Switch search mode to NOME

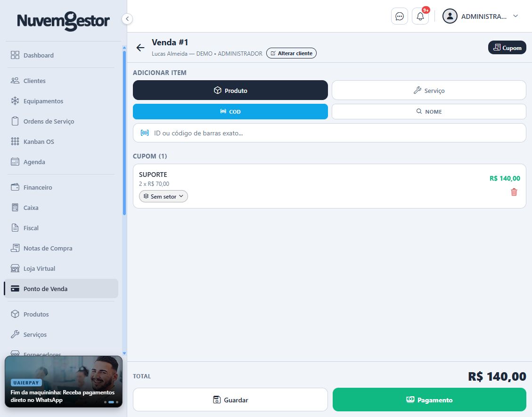[429, 111]
